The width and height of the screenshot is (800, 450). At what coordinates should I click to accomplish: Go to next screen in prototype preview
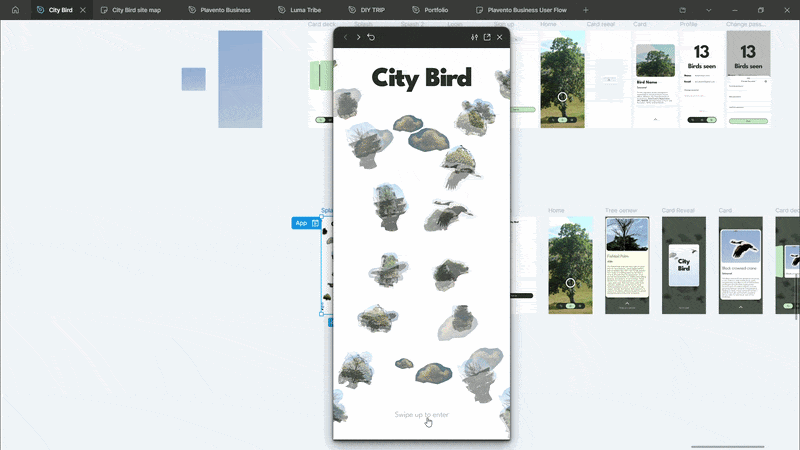(x=358, y=37)
